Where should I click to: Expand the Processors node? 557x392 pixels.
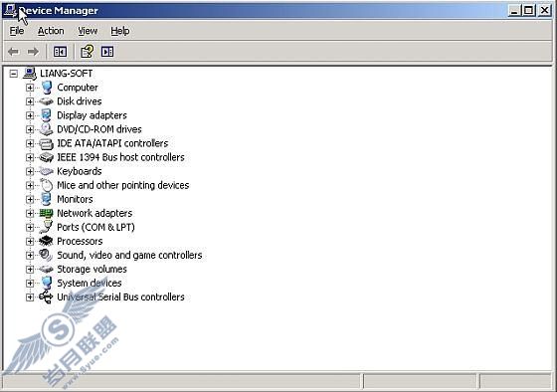[30, 242]
